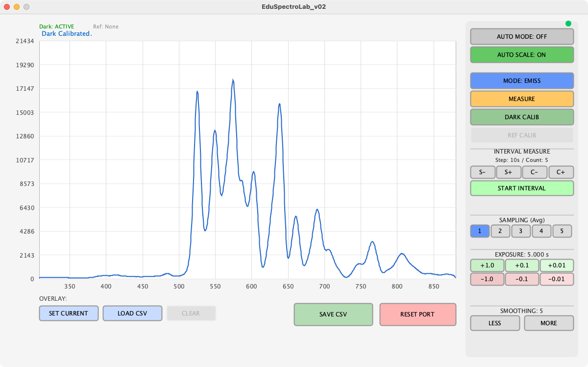Toggle AUTO MODE off button
This screenshot has height=367, width=588.
tap(521, 37)
